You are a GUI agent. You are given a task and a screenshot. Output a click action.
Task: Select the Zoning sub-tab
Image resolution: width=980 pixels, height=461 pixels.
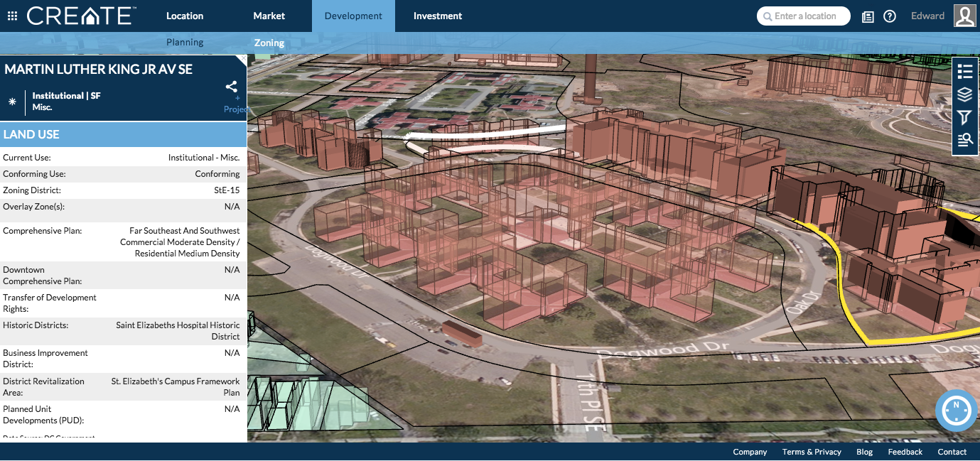269,43
